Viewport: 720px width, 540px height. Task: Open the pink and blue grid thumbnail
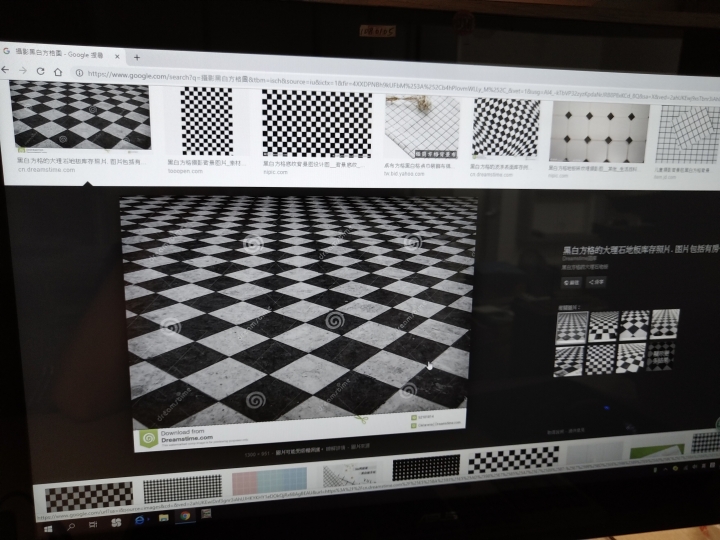(270, 481)
